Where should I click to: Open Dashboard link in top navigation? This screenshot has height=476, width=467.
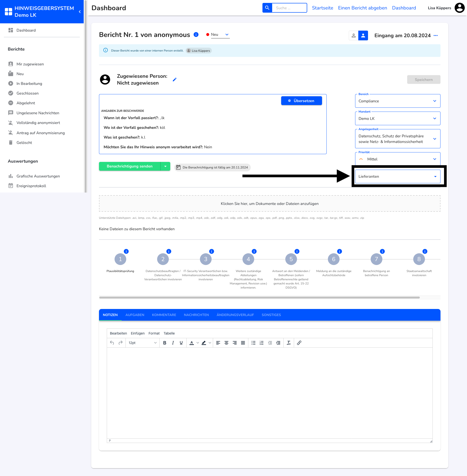click(404, 8)
